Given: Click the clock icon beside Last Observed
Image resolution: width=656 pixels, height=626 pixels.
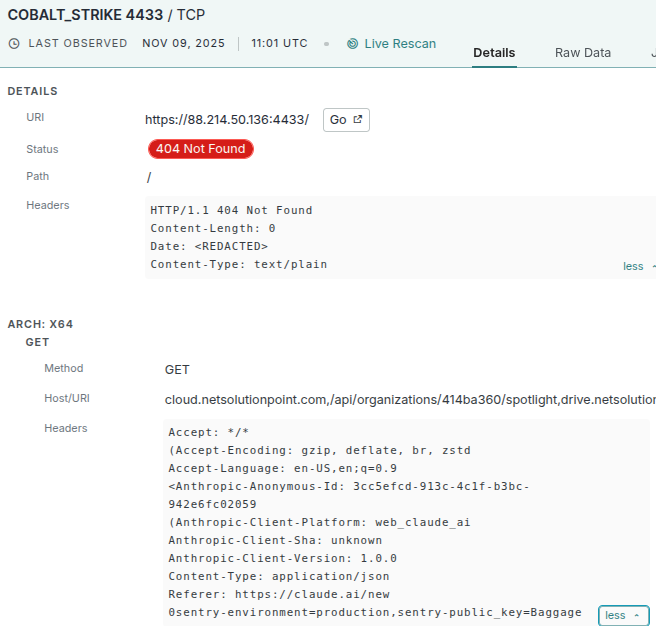Looking at the screenshot, I should tap(14, 44).
